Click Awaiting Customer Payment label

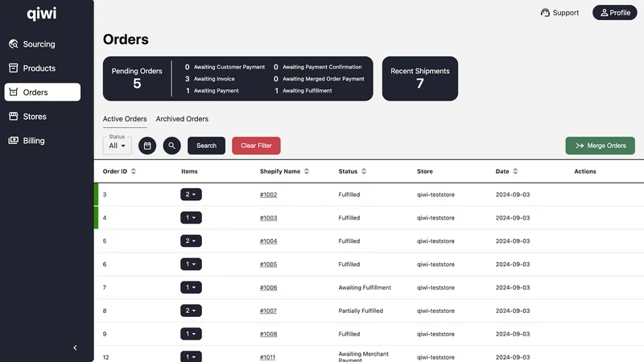pyautogui.click(x=229, y=67)
